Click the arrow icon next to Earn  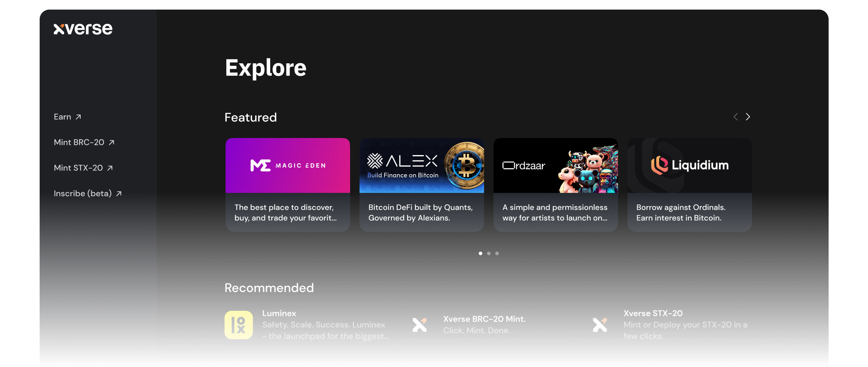[78, 117]
